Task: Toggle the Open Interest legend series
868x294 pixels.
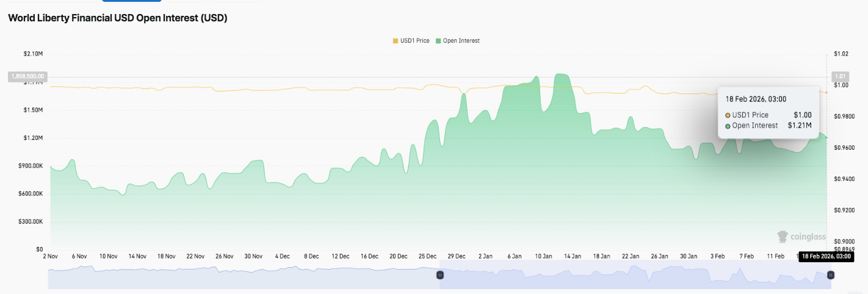Action: point(461,41)
